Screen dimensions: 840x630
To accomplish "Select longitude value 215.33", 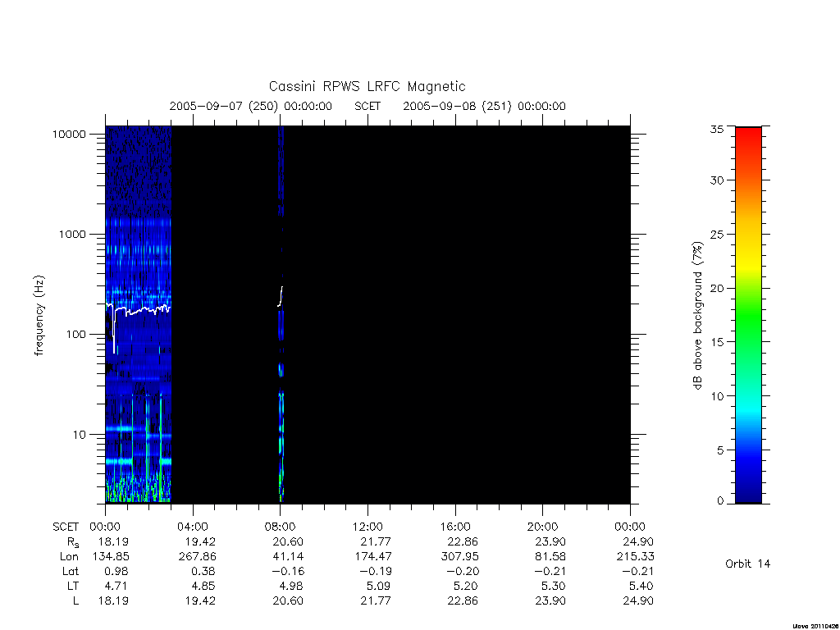I will coord(636,557).
